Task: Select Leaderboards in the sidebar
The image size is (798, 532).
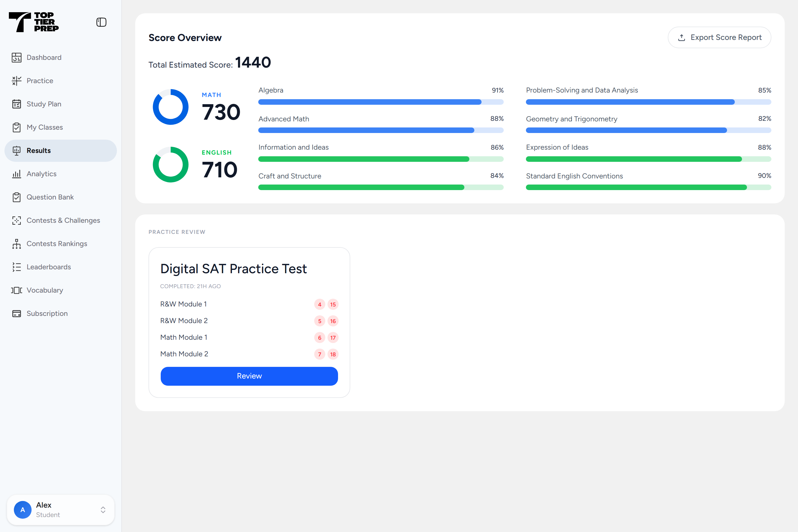Action: pyautogui.click(x=60, y=267)
